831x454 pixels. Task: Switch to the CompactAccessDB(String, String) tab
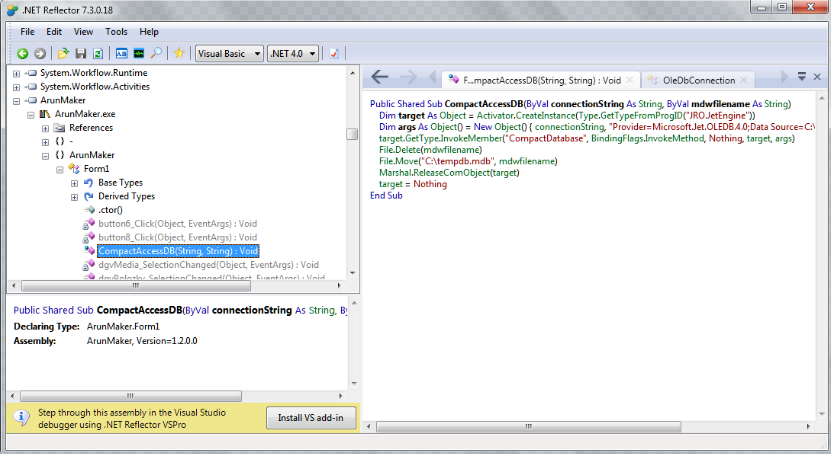click(x=542, y=80)
